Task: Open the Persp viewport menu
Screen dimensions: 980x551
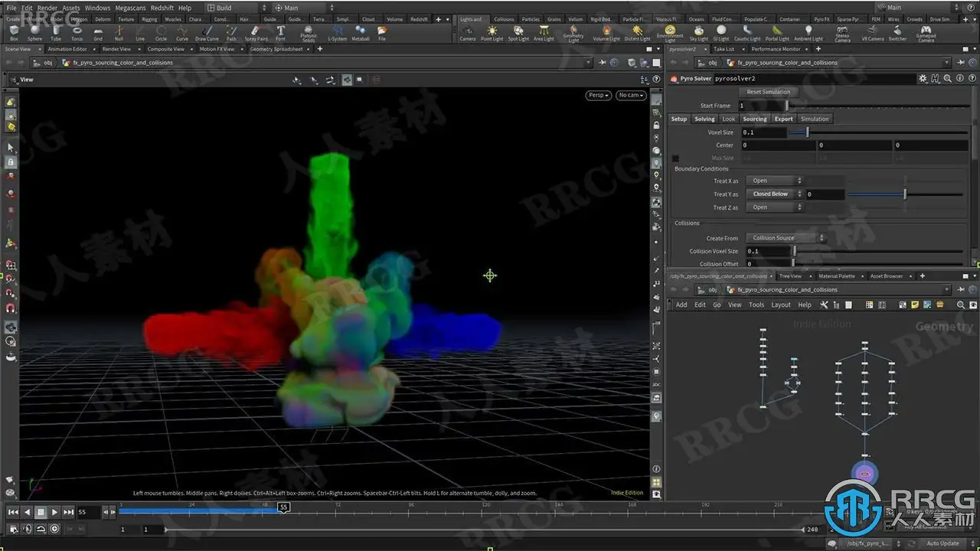Action: click(x=598, y=96)
